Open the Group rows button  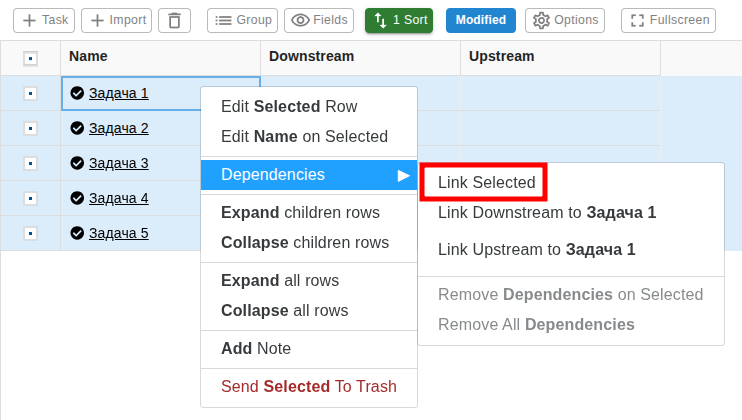click(242, 20)
